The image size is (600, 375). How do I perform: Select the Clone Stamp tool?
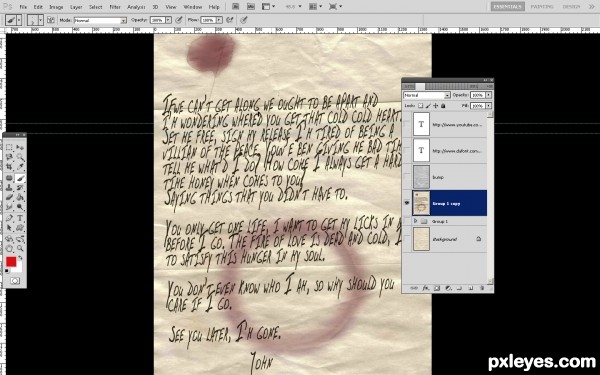9,188
